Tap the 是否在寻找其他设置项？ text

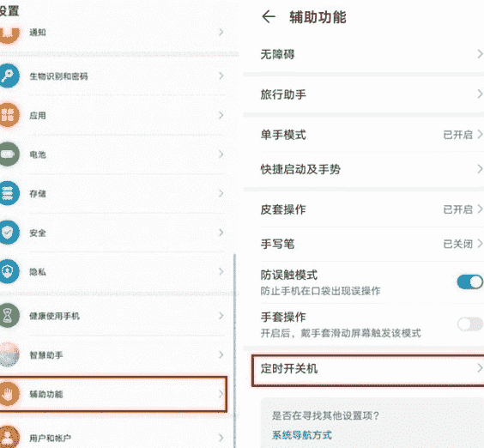point(325,415)
